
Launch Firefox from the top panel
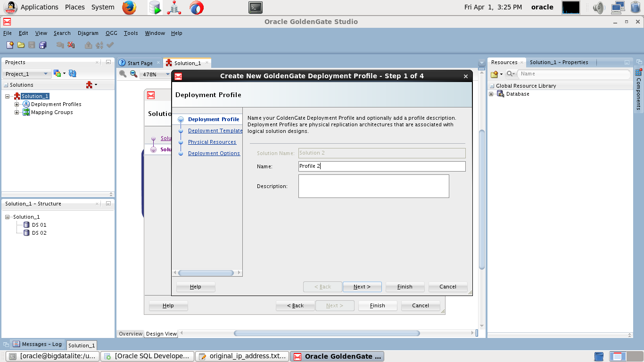(129, 7)
